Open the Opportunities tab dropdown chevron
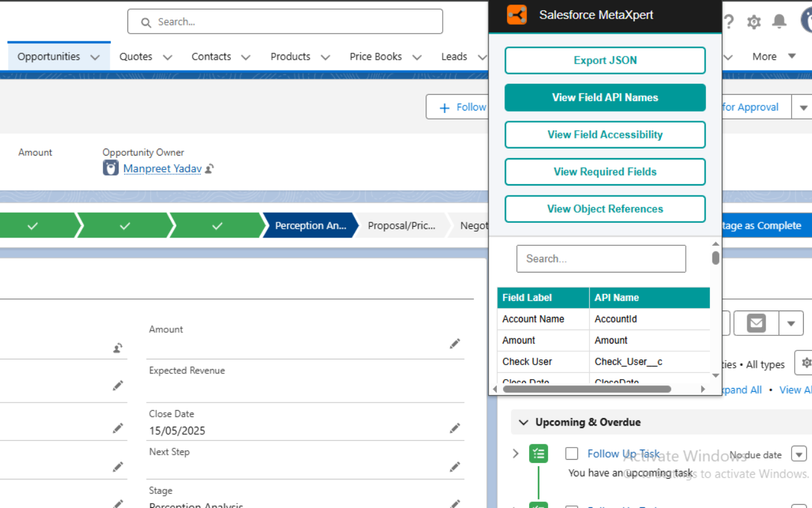Viewport: 812px width, 508px height. tap(95, 57)
